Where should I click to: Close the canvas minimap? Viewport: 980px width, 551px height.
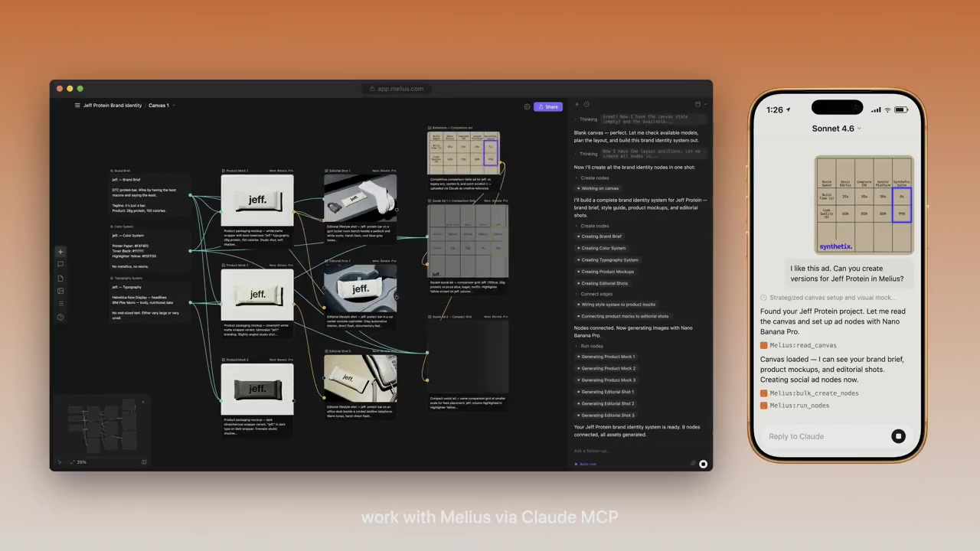pos(142,401)
